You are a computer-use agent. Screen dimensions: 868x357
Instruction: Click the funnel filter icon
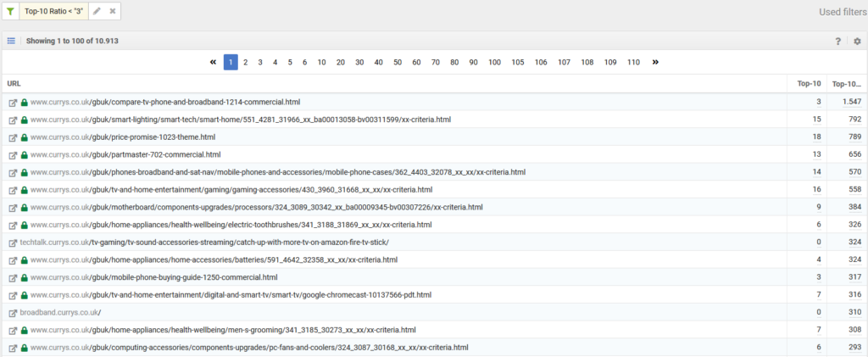[10, 11]
